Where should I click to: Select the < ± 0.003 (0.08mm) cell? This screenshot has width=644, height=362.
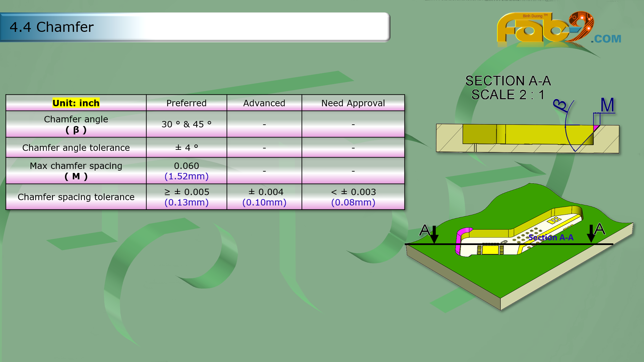tap(353, 197)
